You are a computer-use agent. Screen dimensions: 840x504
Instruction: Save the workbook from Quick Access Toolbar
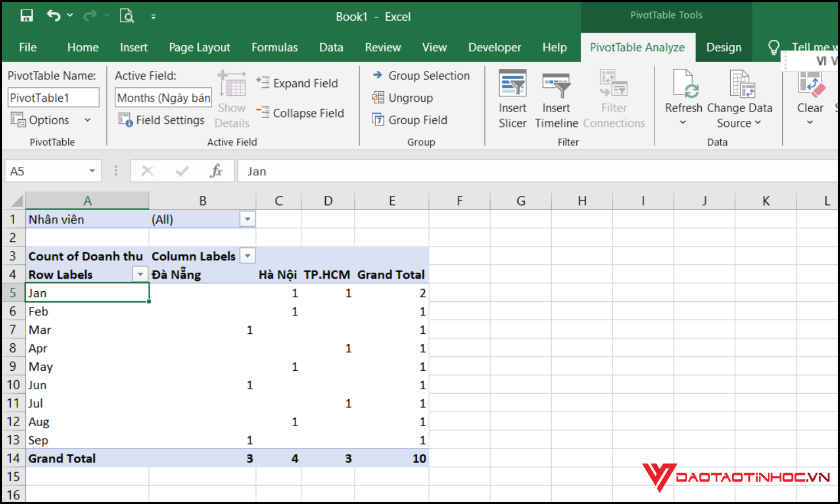click(26, 15)
